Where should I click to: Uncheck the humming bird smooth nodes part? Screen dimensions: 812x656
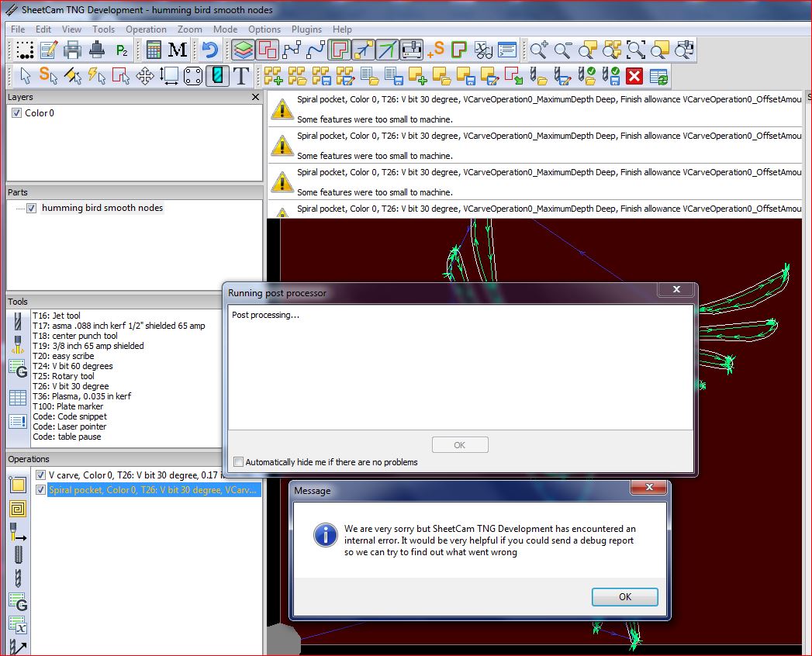tap(32, 208)
